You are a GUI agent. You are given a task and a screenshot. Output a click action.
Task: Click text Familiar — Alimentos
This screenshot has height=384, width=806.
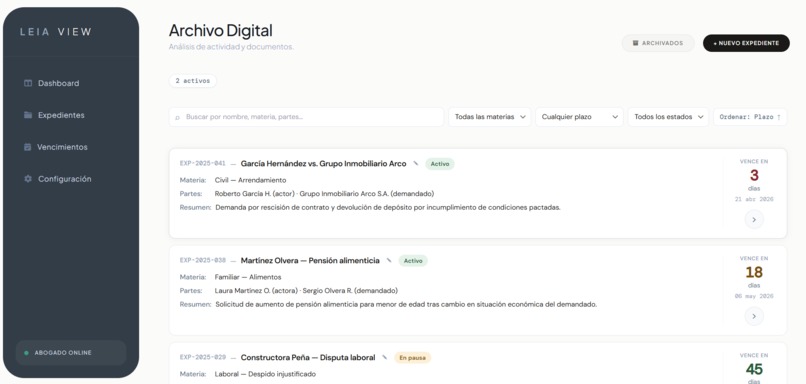(x=248, y=277)
